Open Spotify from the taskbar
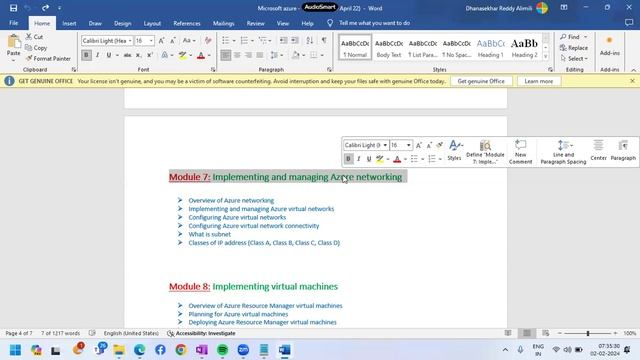Screen dimensions: 640x360 [x=222, y=350]
